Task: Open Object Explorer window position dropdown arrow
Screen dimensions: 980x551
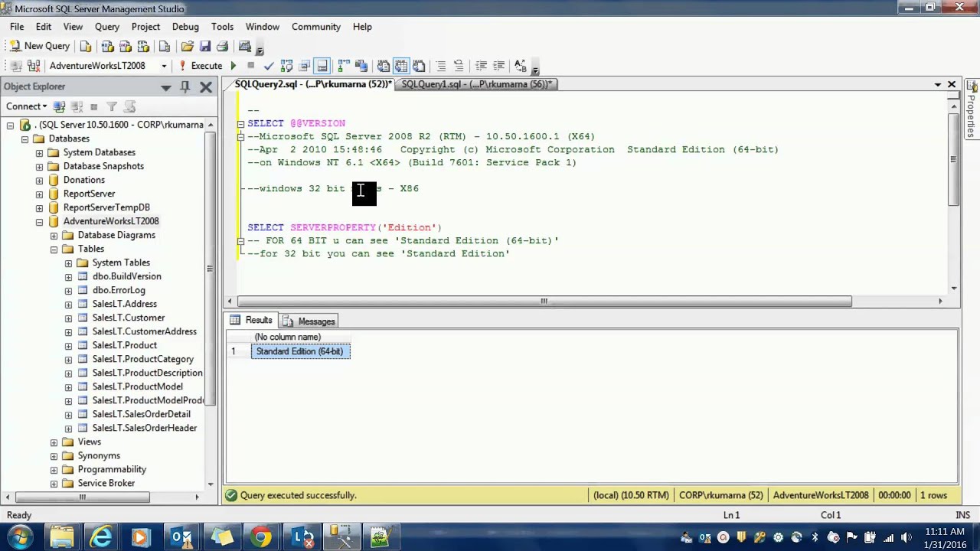Action: click(x=166, y=86)
